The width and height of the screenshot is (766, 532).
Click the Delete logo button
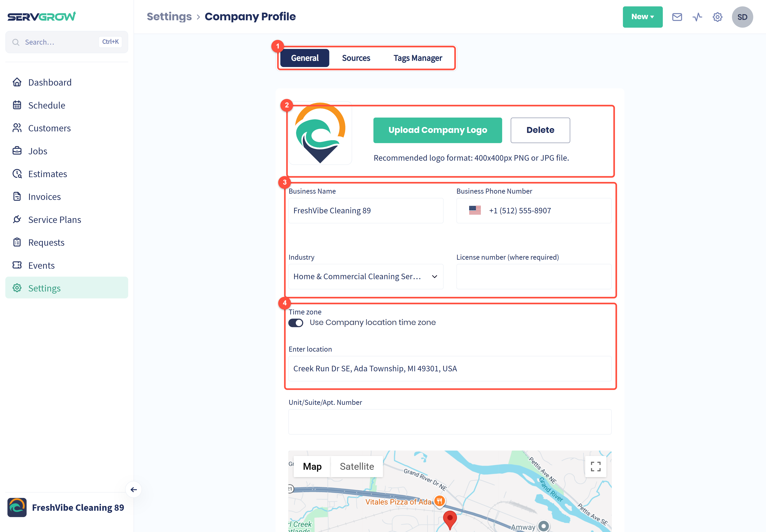[540, 130]
